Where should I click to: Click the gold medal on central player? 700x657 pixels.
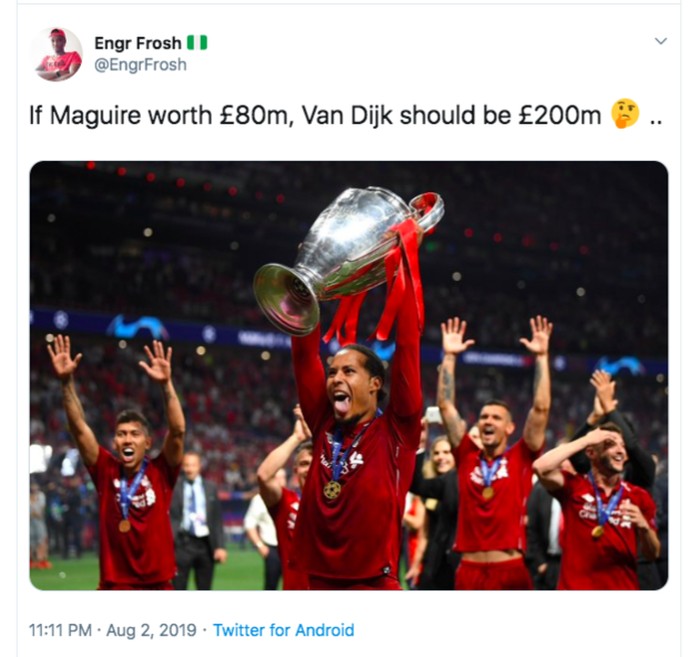tap(332, 490)
